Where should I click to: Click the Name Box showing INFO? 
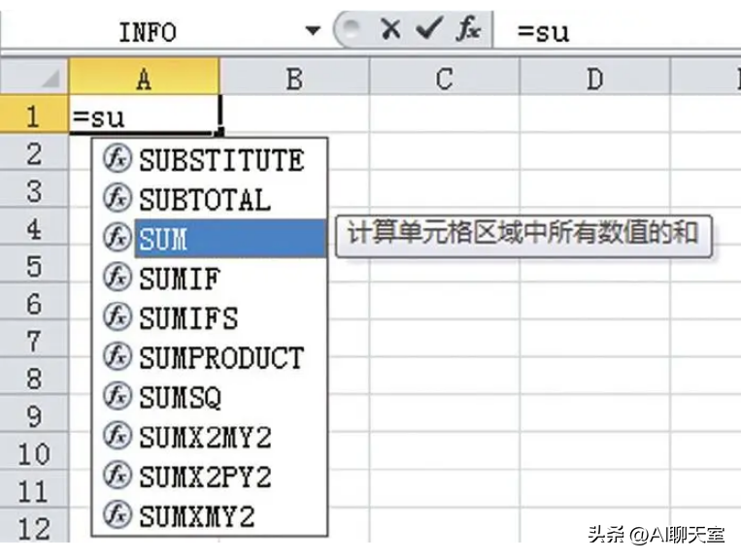(146, 31)
